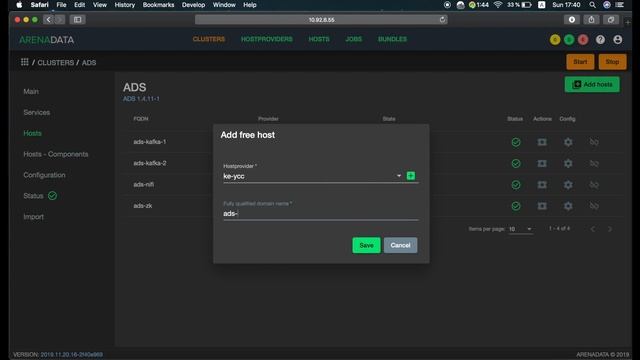Click the status check icon for ads-zk
This screenshot has width=640, height=360.
516,206
